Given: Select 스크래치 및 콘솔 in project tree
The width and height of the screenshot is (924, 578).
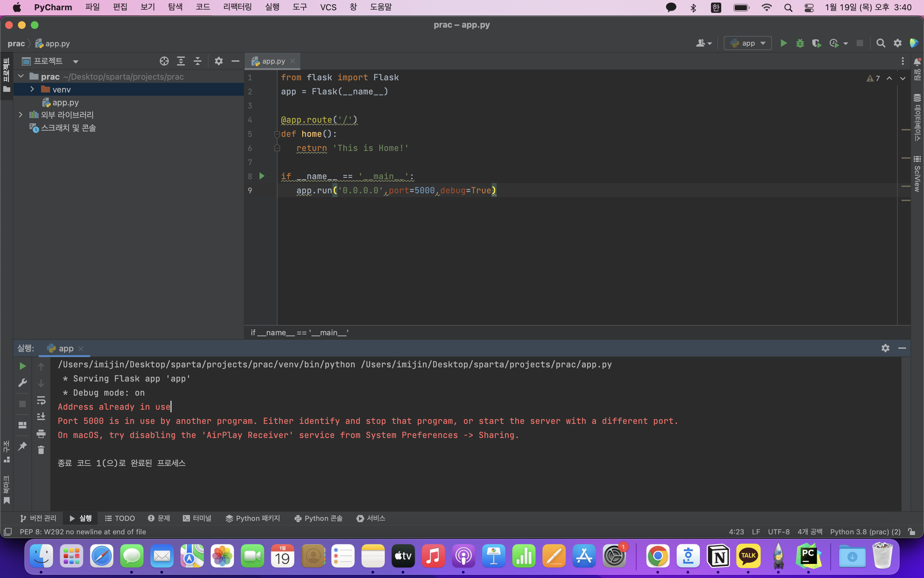Looking at the screenshot, I should click(68, 128).
